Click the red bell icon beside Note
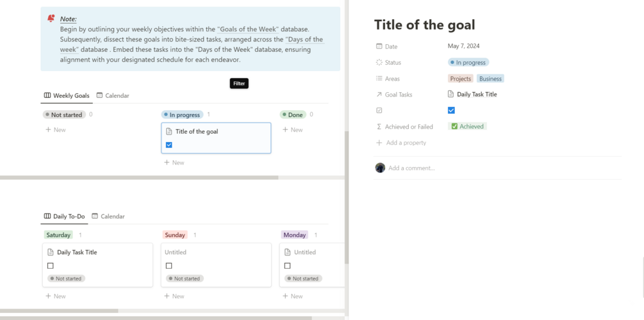Image resolution: width=644 pixels, height=320 pixels. [x=51, y=19]
